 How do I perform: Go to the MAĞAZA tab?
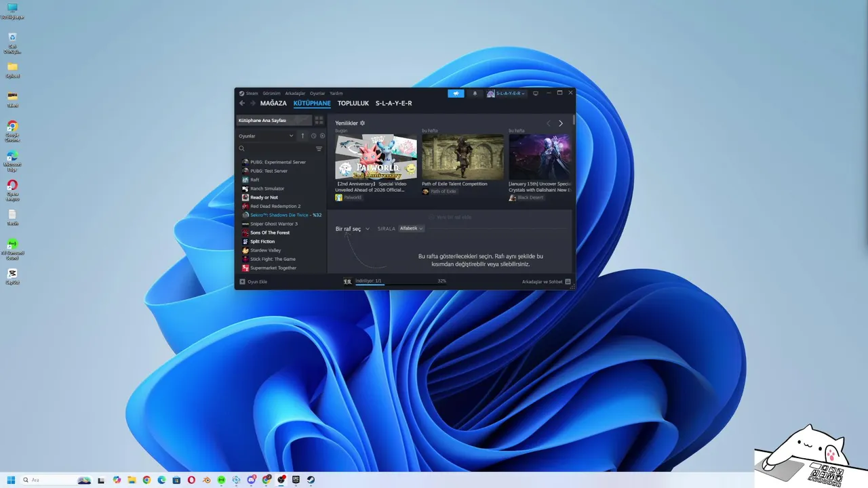tap(273, 104)
